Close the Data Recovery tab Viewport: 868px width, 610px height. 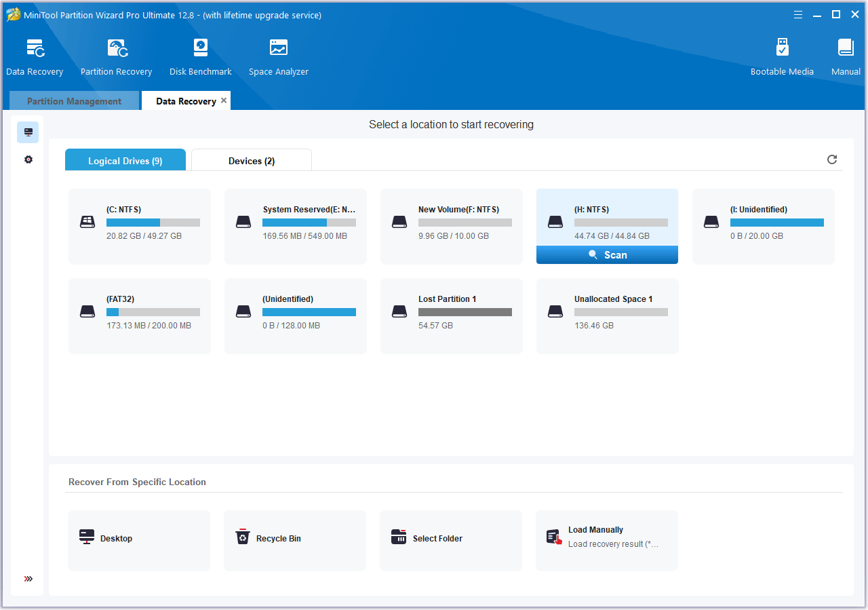click(224, 100)
